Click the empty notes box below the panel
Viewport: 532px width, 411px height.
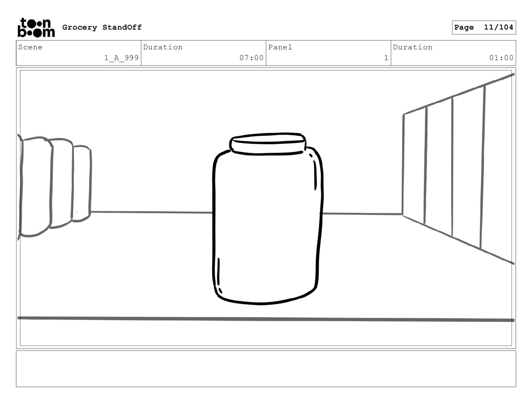pyautogui.click(x=266, y=369)
